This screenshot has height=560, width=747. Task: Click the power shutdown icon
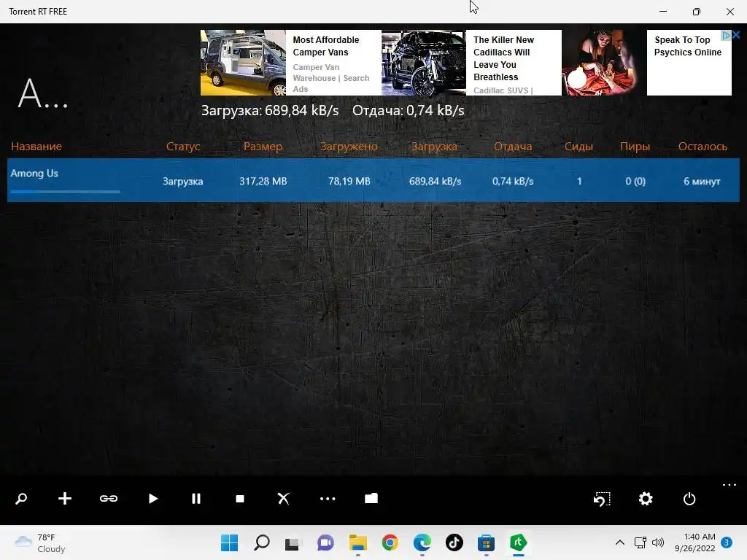tap(689, 499)
